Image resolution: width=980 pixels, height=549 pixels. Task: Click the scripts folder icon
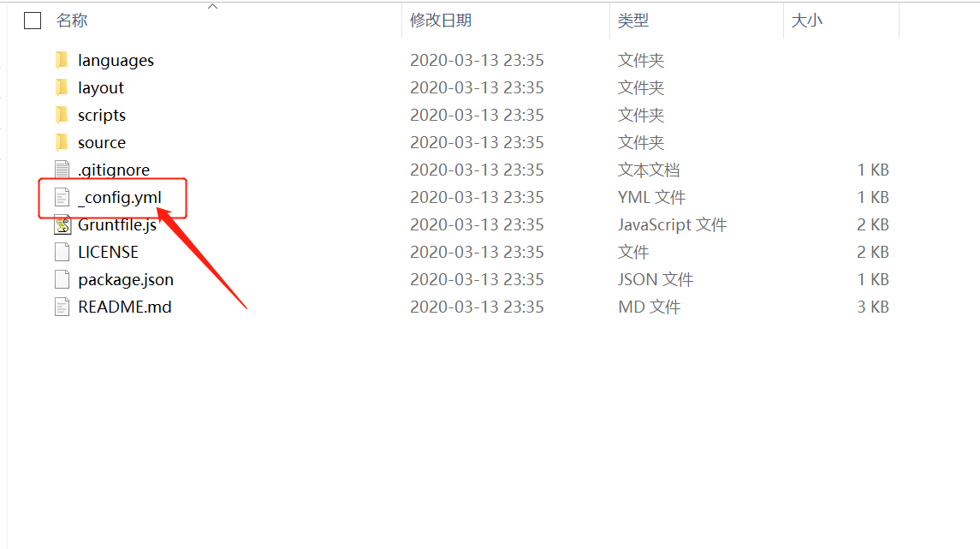pyautogui.click(x=62, y=115)
